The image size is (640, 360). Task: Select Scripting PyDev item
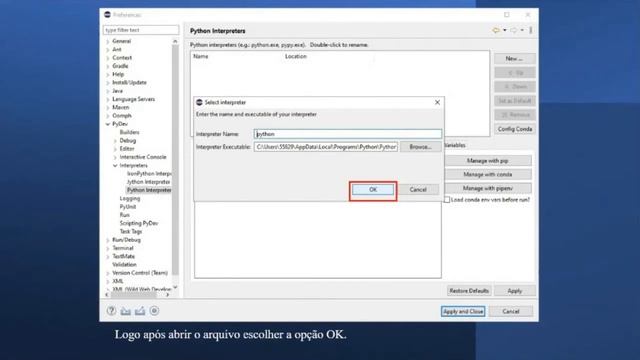pyautogui.click(x=139, y=223)
